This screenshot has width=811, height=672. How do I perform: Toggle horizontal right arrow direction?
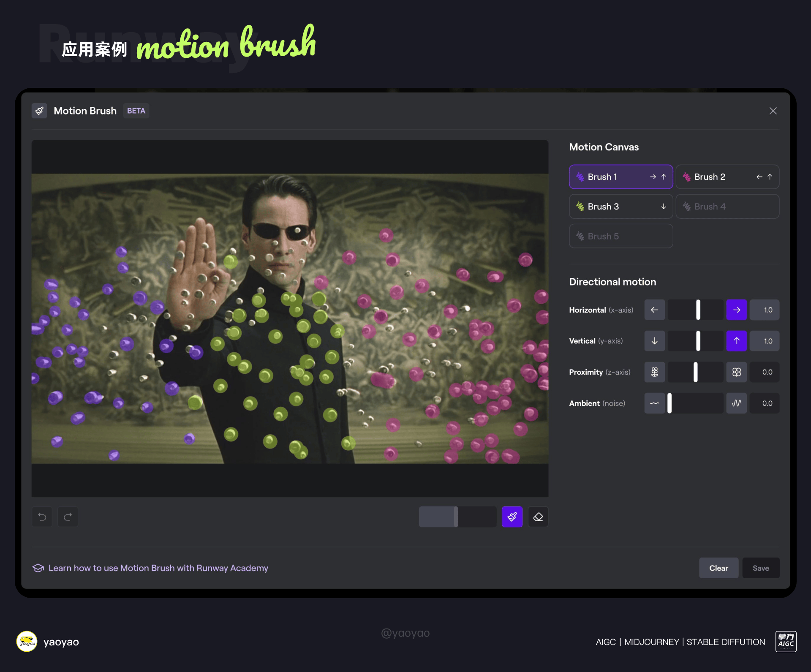736,310
